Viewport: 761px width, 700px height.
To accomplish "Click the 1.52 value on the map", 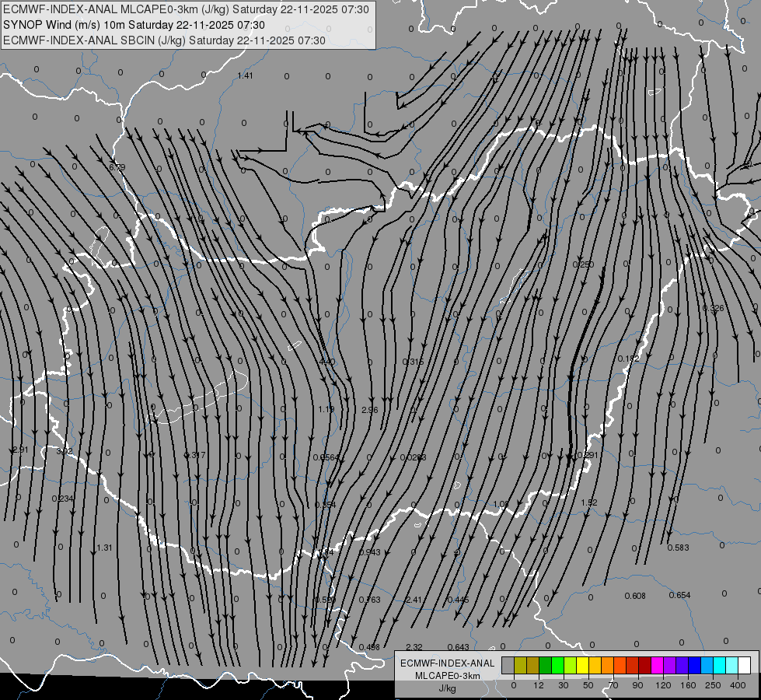I will 589,502.
